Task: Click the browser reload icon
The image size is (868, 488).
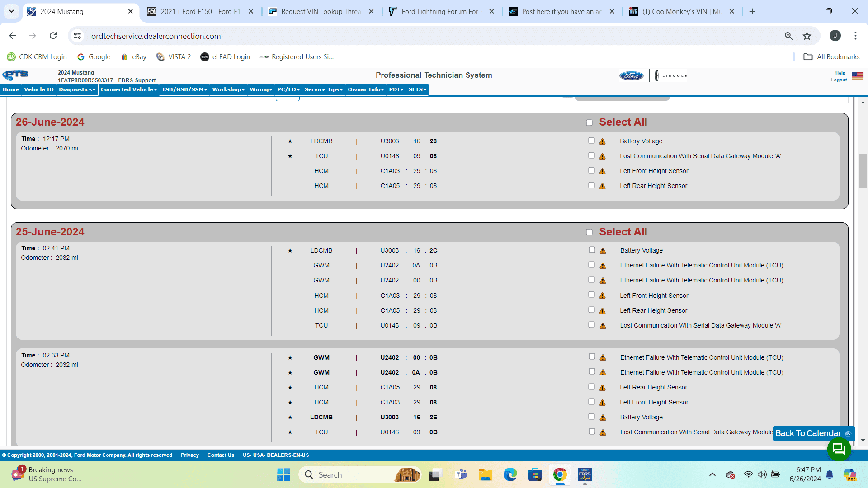Action: click(x=53, y=36)
